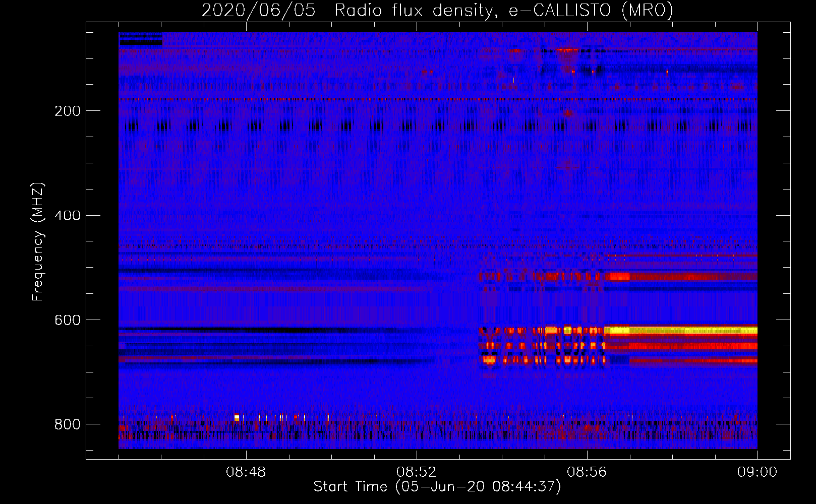Click the 400 frequency tick label
Image resolution: width=816 pixels, height=504 pixels.
click(68, 216)
